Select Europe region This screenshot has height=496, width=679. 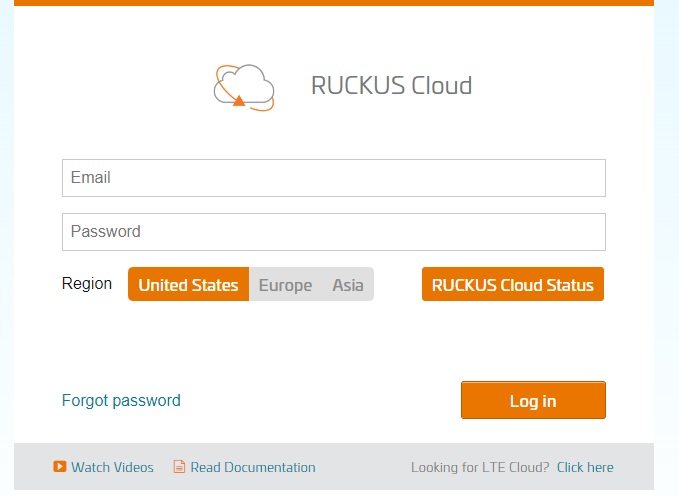[x=285, y=284]
